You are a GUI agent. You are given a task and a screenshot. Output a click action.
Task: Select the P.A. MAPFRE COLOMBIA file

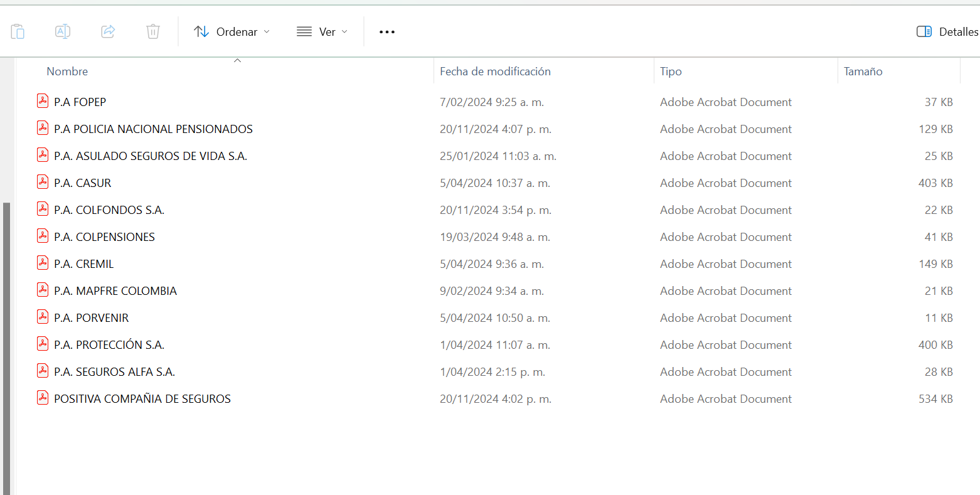[x=115, y=291]
